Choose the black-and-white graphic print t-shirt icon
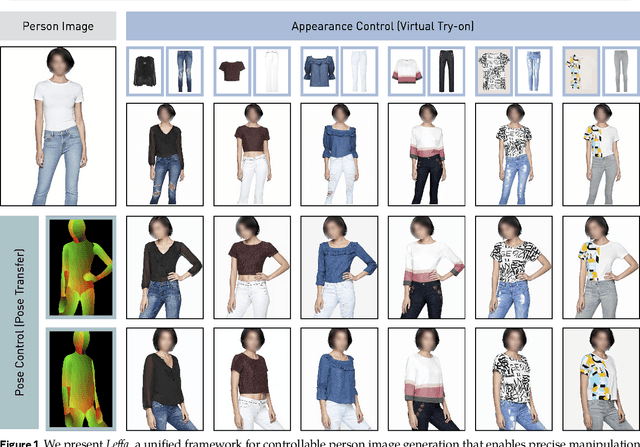Screen dimensions: 640x447 coord(491,72)
